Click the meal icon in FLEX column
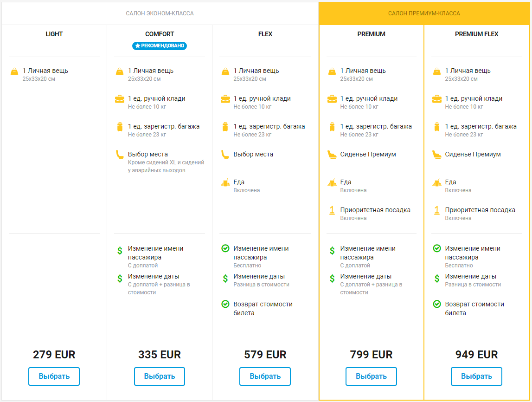Image resolution: width=532 pixels, height=402 pixels. coord(225,182)
